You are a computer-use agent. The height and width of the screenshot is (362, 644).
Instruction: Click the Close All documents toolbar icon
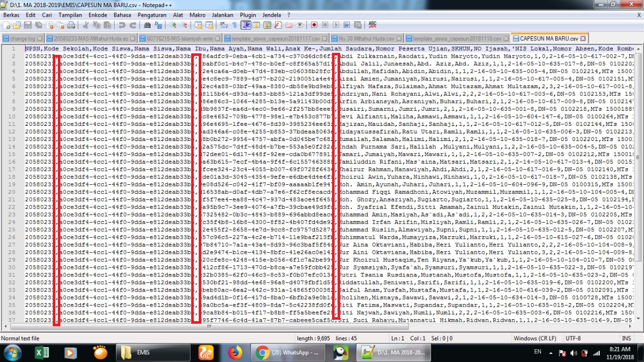click(60, 25)
